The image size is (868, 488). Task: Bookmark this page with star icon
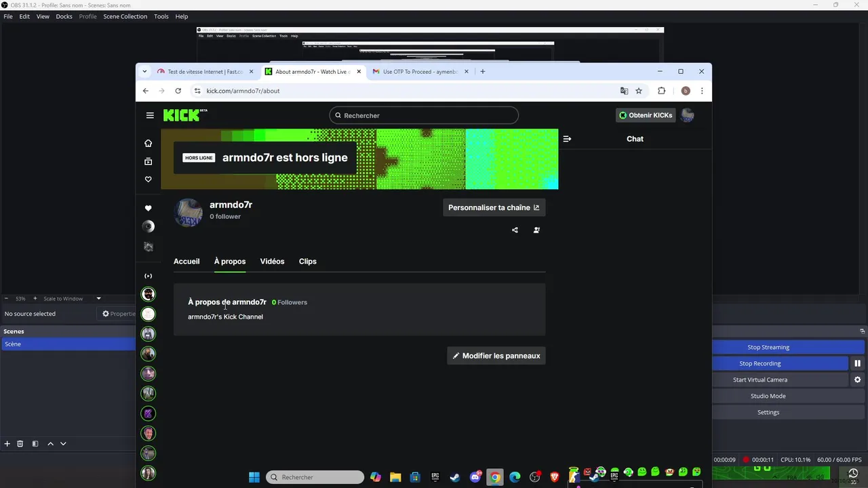[x=639, y=91]
